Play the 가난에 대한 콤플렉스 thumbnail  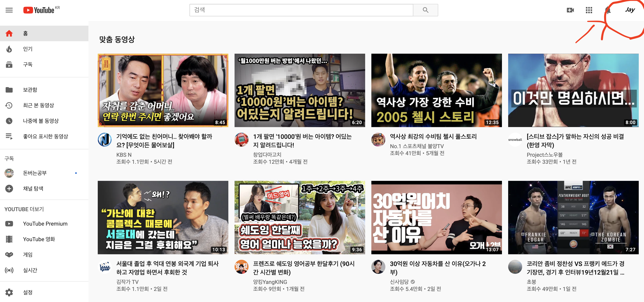pyautogui.click(x=163, y=217)
